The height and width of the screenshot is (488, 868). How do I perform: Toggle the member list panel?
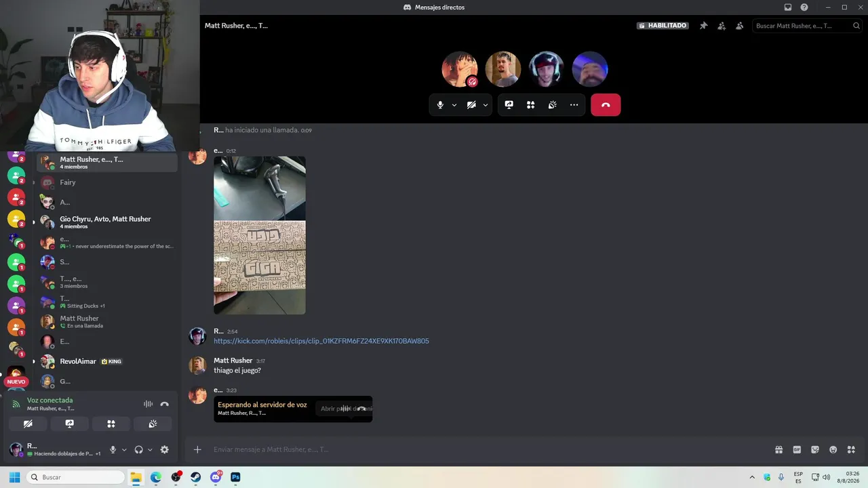(740, 26)
